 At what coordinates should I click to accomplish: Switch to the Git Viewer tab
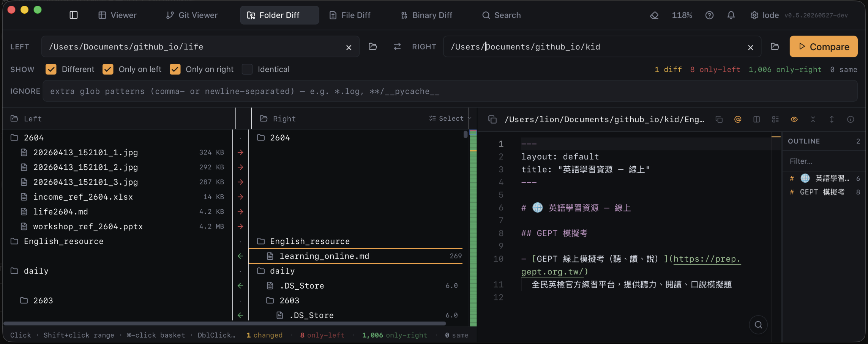192,15
